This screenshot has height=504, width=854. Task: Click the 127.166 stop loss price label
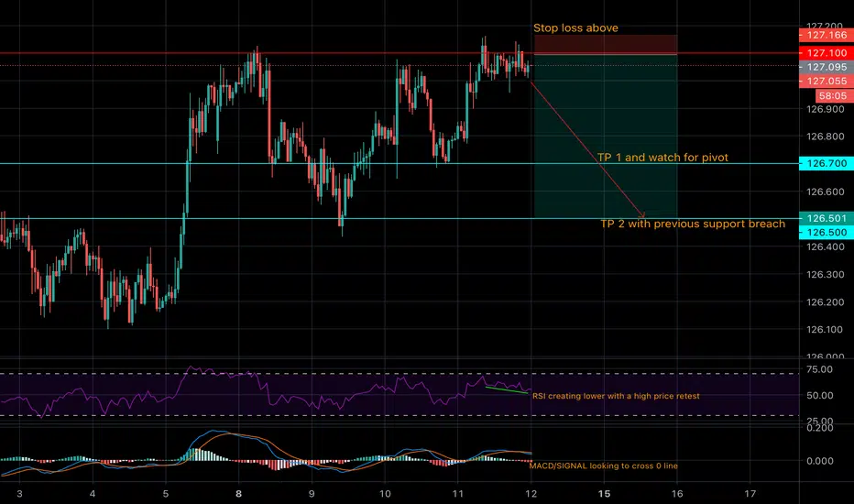(827, 36)
